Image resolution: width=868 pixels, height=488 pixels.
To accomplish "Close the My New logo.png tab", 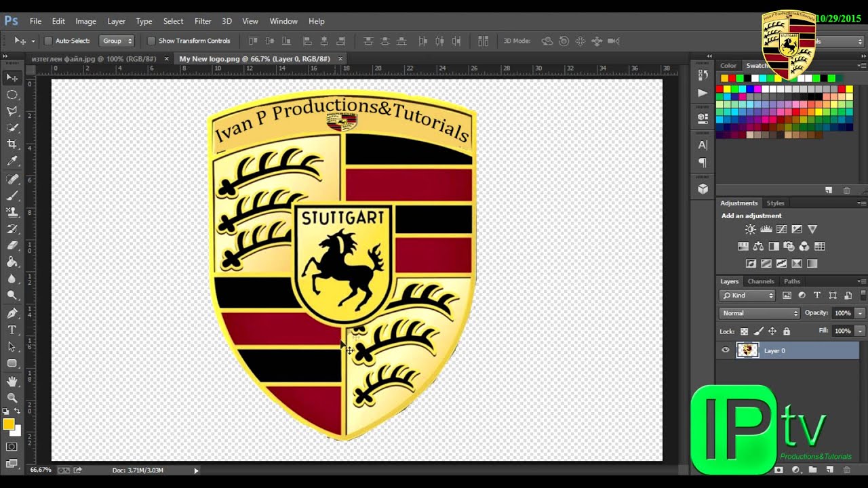I will click(x=340, y=59).
